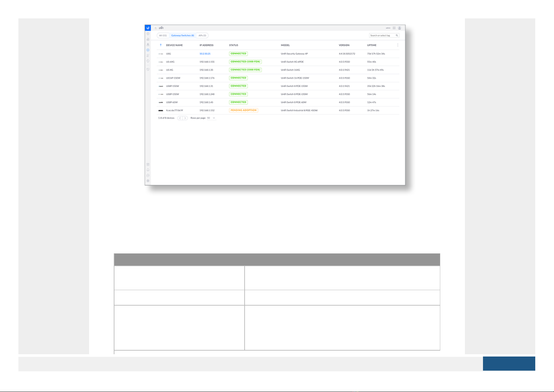The image size is (554, 392).
Task: Go to the previous page of devices
Action: [x=180, y=118]
